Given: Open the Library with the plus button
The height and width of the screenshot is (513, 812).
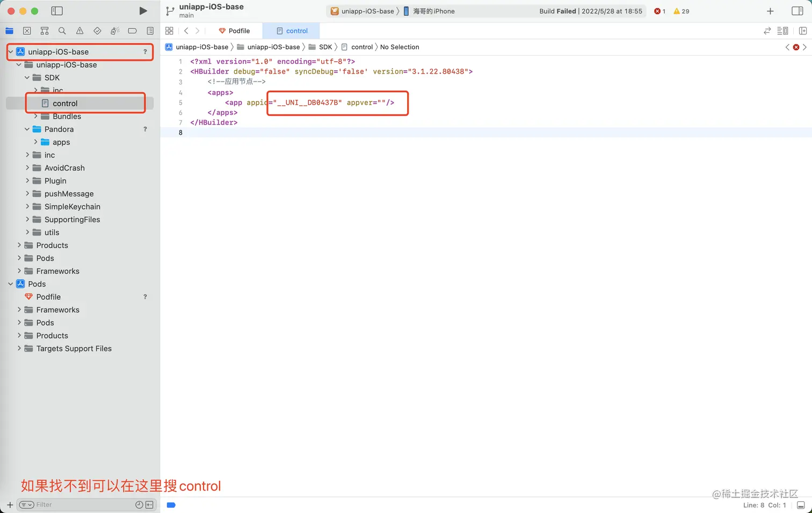Looking at the screenshot, I should [770, 11].
